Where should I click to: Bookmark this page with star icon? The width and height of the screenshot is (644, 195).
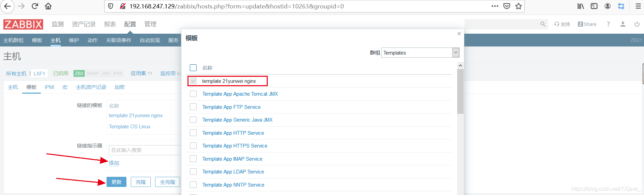click(x=519, y=6)
